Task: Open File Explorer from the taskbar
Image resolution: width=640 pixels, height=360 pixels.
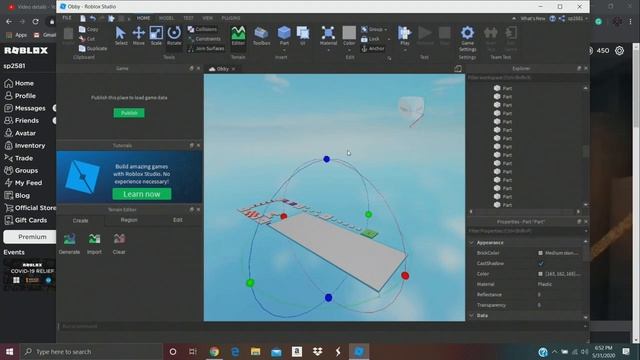Action: [256, 351]
